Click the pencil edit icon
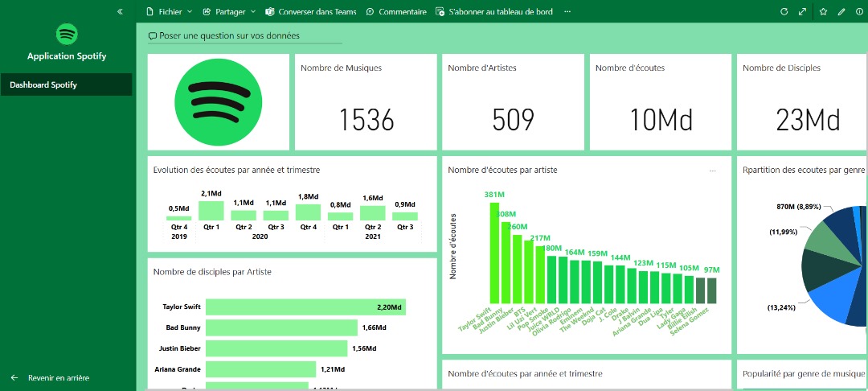The image size is (868, 391). (x=841, y=12)
